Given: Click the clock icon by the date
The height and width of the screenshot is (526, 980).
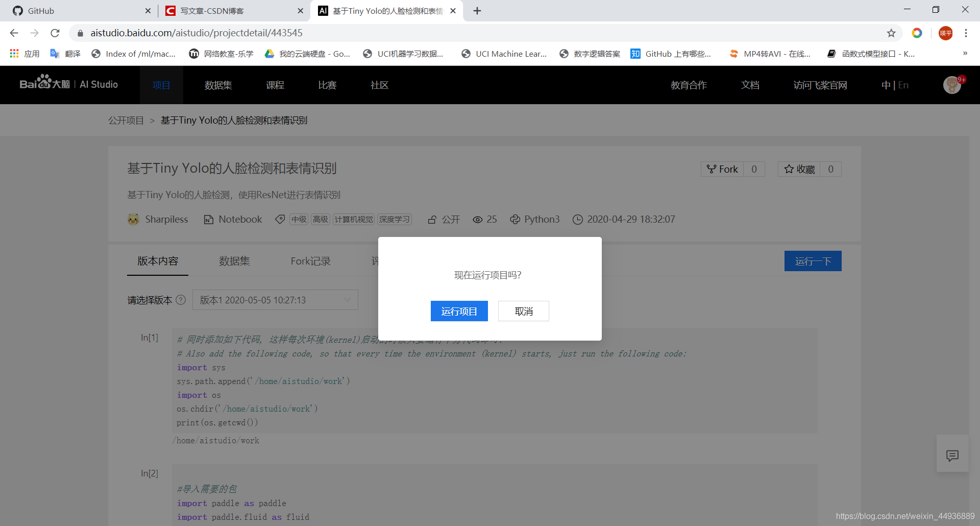Looking at the screenshot, I should (x=578, y=220).
